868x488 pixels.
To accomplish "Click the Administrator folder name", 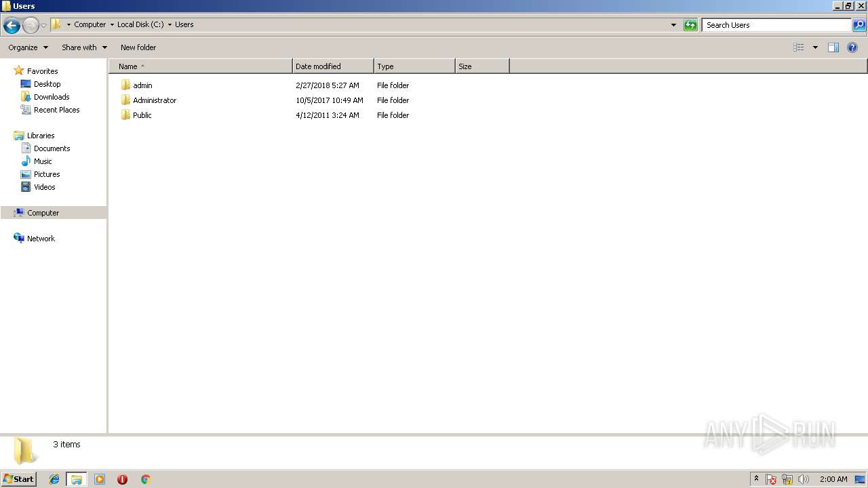I will click(155, 100).
